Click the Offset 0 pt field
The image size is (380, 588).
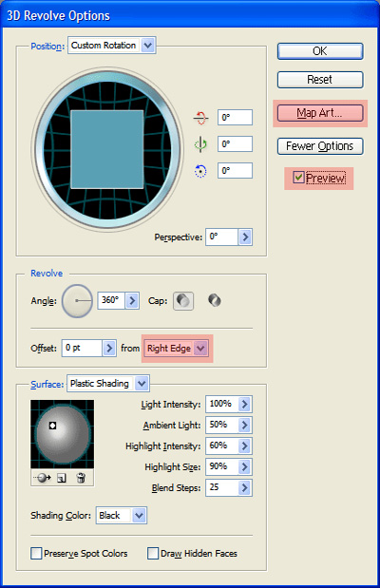(82, 348)
